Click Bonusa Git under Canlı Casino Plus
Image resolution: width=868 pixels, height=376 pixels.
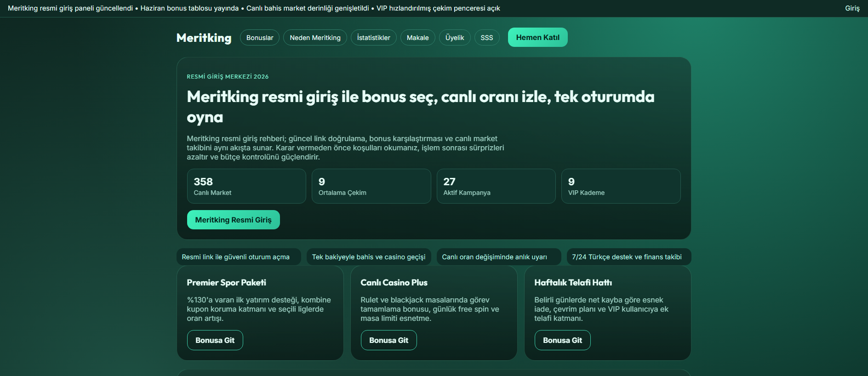point(388,340)
